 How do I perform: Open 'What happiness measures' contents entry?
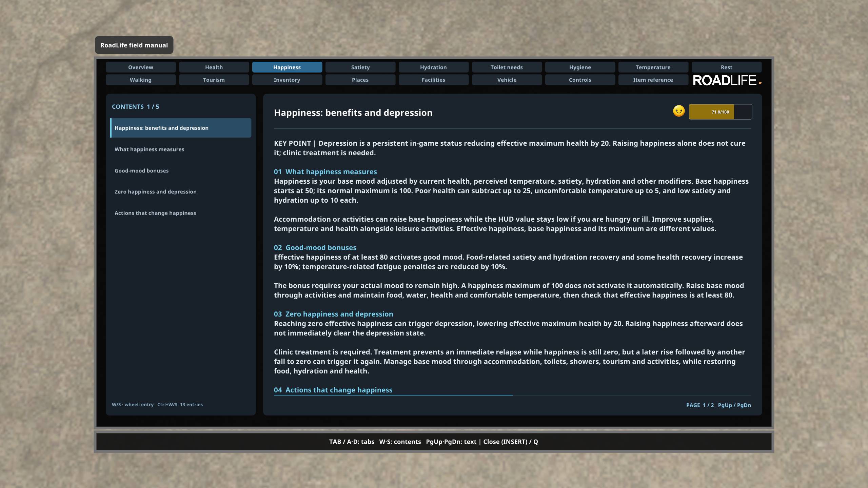pyautogui.click(x=181, y=149)
